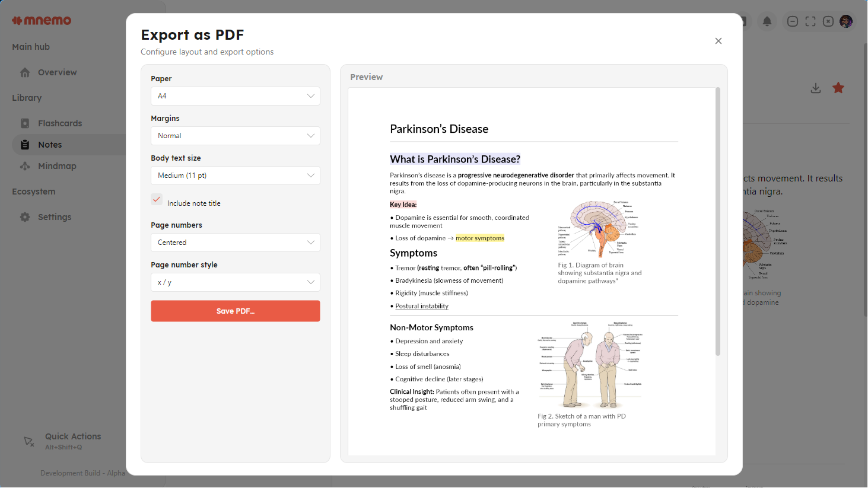Image resolution: width=868 pixels, height=488 pixels.
Task: Click the Quick Actions cursor icon
Action: point(28,441)
